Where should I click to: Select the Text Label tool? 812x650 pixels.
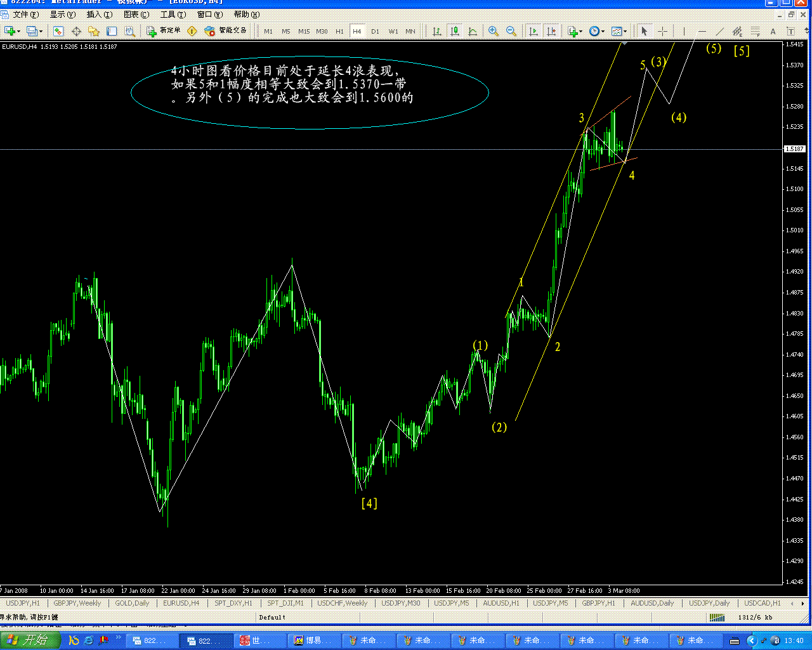(790, 30)
